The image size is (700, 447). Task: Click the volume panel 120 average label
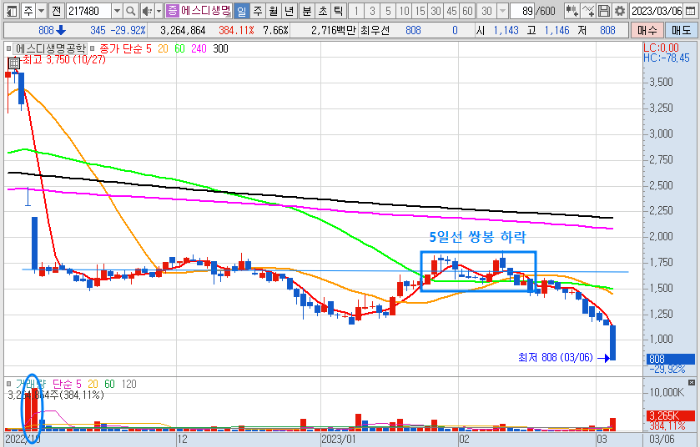coord(129,384)
